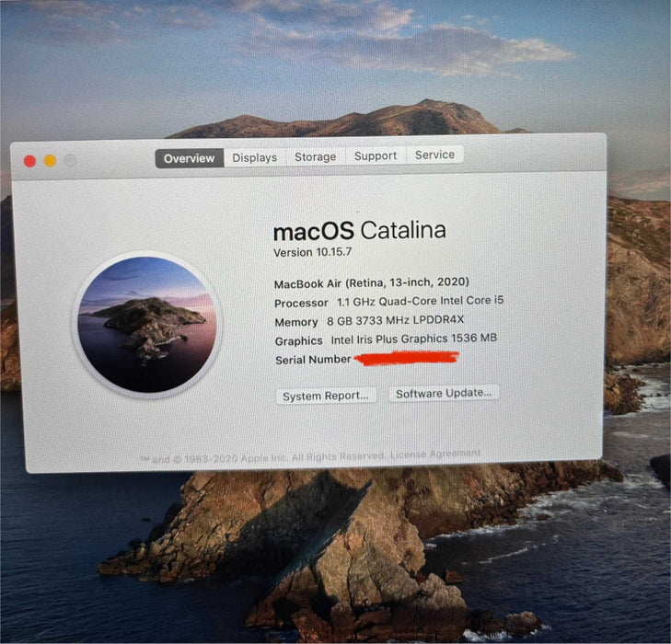Open System Report
Screen dimensions: 671x644
point(326,396)
